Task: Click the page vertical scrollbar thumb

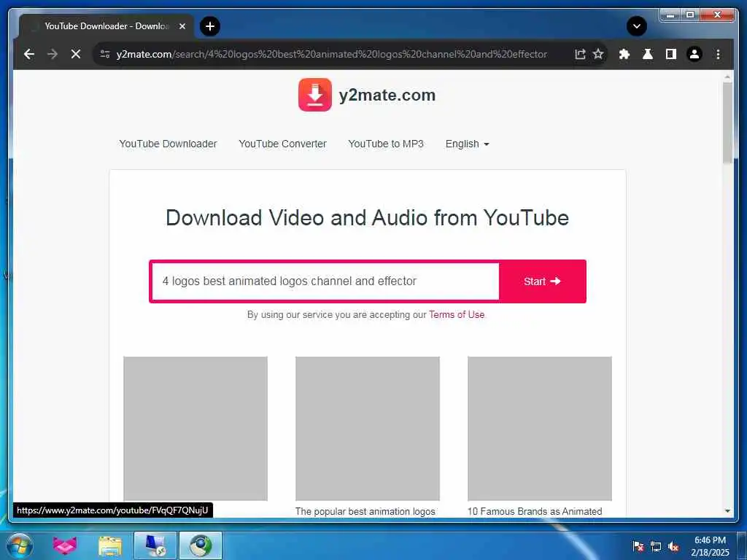Action: [727, 122]
